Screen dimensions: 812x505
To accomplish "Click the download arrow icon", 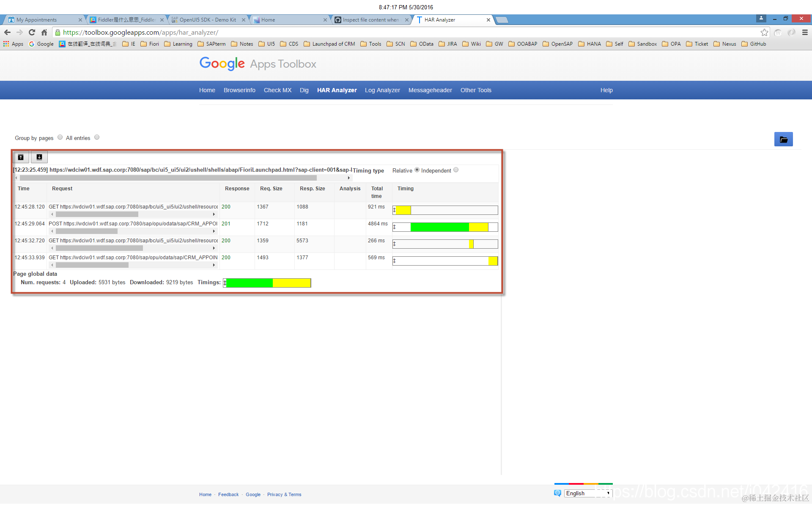I will point(39,157).
